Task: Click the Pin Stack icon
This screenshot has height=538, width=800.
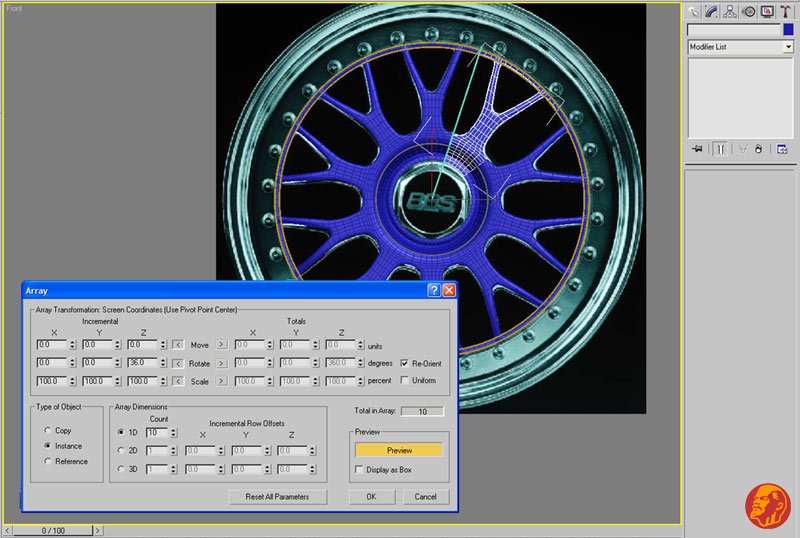Action: pos(697,149)
